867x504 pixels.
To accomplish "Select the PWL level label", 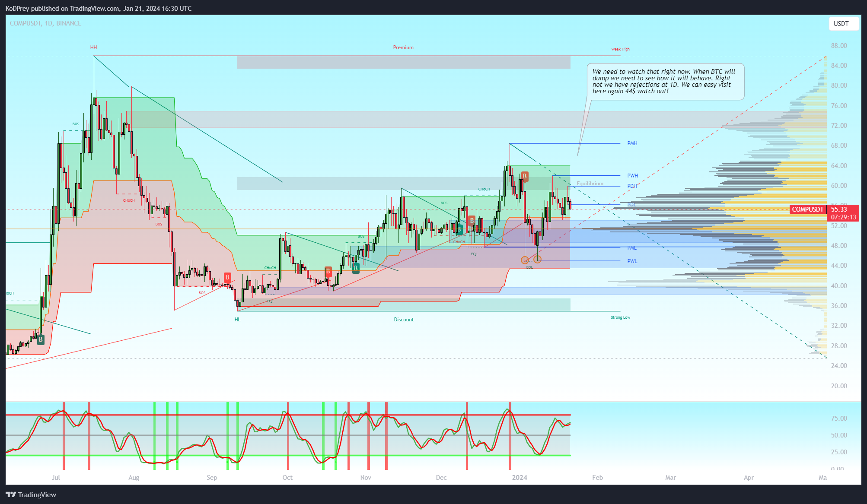I will tap(632, 261).
